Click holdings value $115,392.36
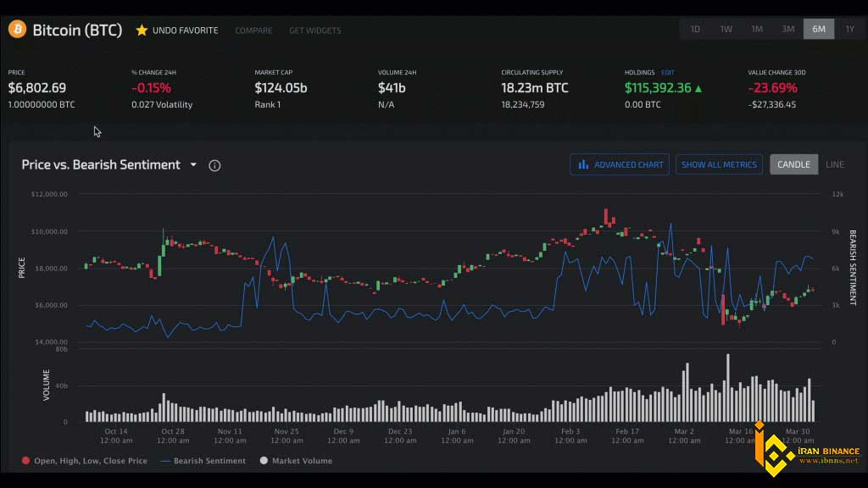Viewport: 868px width, 488px height. [x=658, y=88]
